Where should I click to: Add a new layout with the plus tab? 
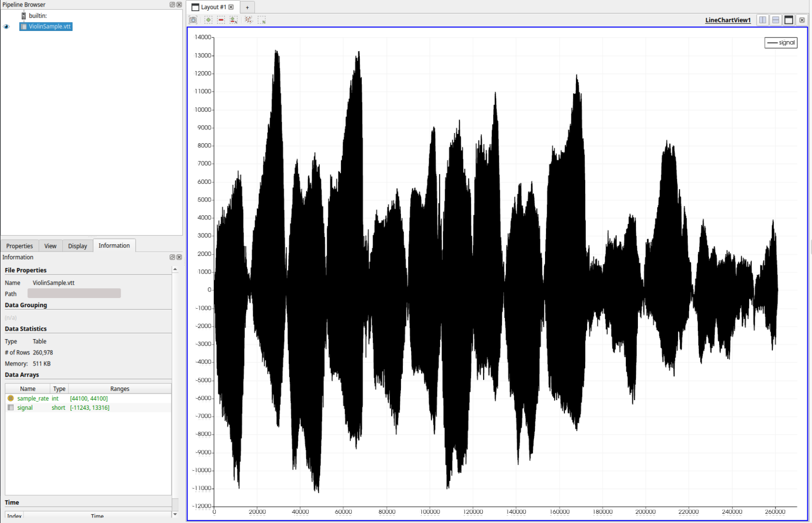247,7
